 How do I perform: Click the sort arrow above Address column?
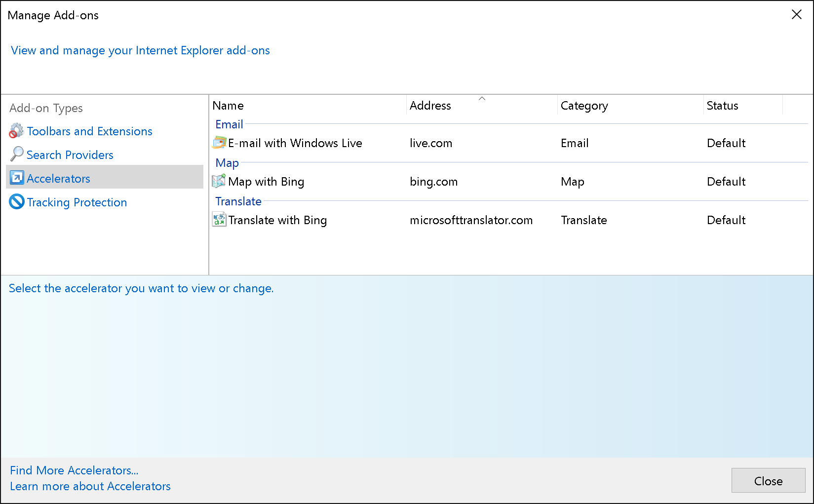[482, 99]
